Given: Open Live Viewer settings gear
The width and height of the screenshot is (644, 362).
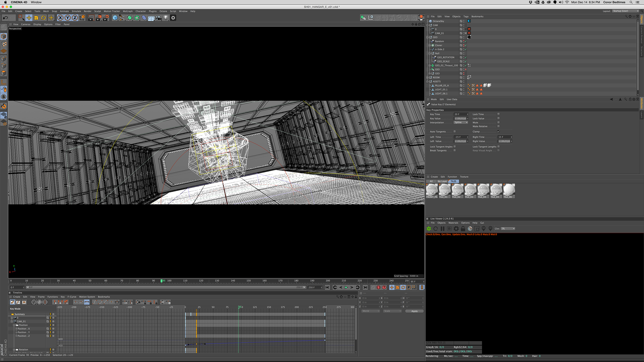Looking at the screenshot, I should [456, 229].
